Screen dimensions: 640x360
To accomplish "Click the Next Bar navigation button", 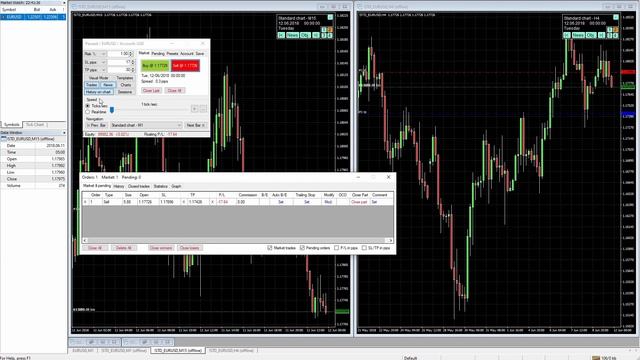I will pyautogui.click(x=196, y=125).
